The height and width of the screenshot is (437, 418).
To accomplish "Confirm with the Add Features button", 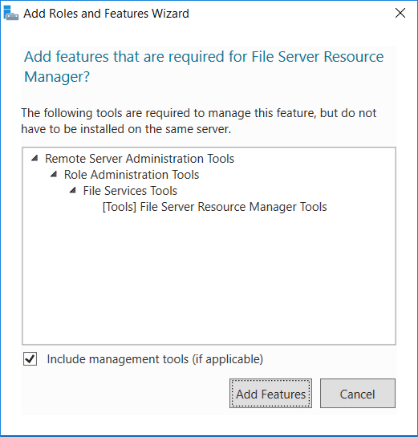I will pyautogui.click(x=270, y=393).
